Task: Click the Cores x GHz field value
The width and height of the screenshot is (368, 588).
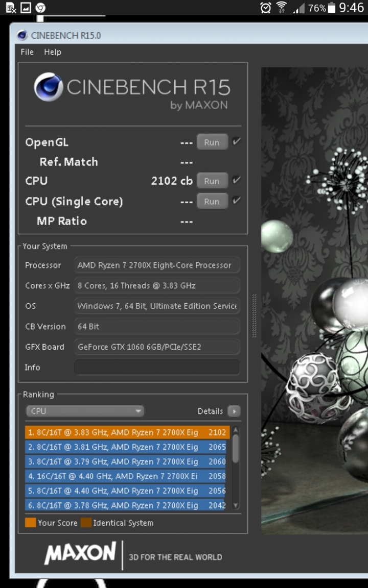Action: click(157, 285)
